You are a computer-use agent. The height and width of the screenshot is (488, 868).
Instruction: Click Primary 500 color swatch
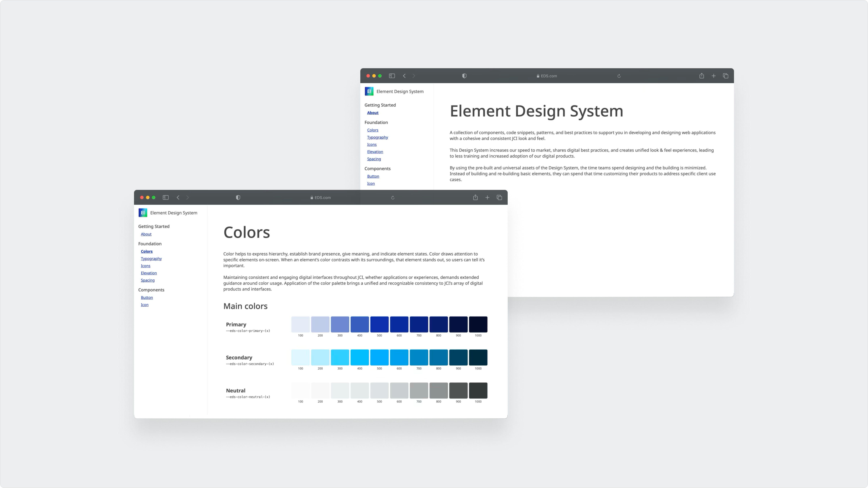[379, 324]
